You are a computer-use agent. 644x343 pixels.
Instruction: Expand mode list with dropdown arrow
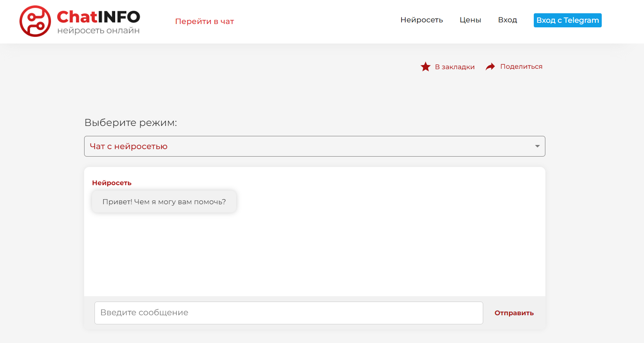tap(537, 146)
